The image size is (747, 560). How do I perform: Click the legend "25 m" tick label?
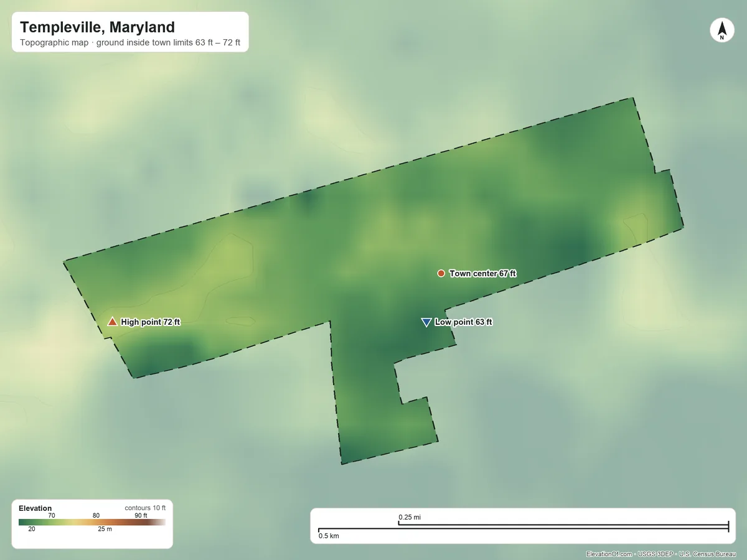pos(105,529)
